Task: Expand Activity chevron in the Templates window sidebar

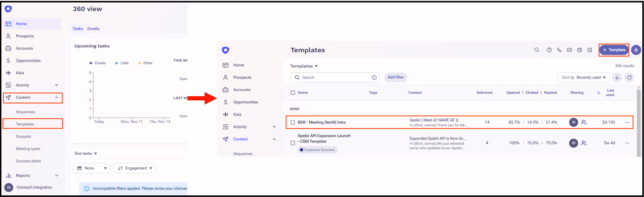Action: (274, 127)
